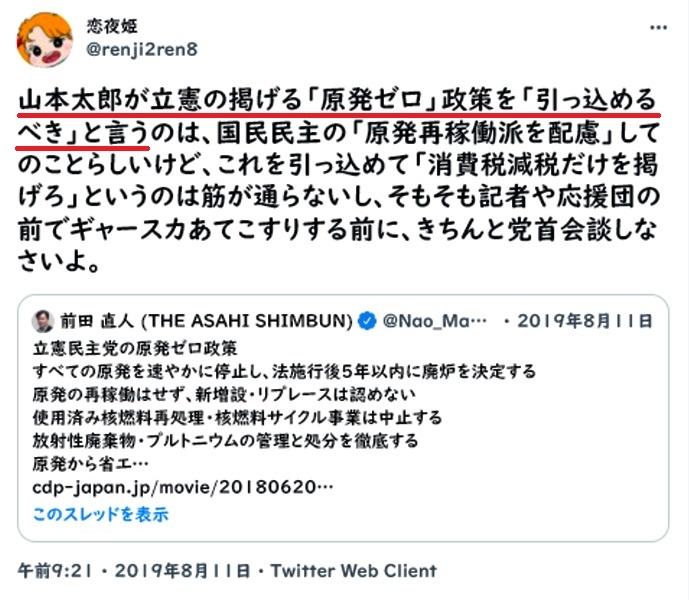Click 前田 直人's small profile photo

[43, 321]
